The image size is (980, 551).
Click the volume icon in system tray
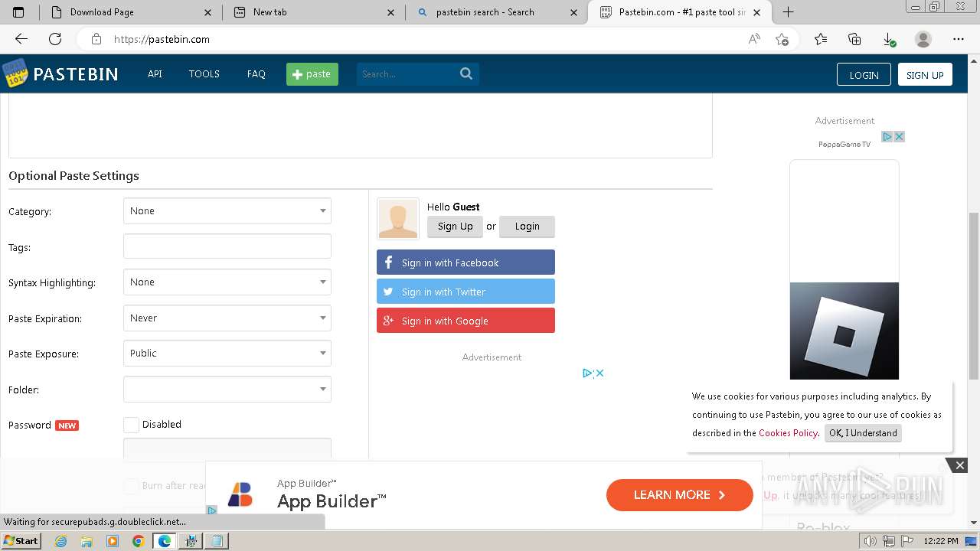[x=871, y=541]
